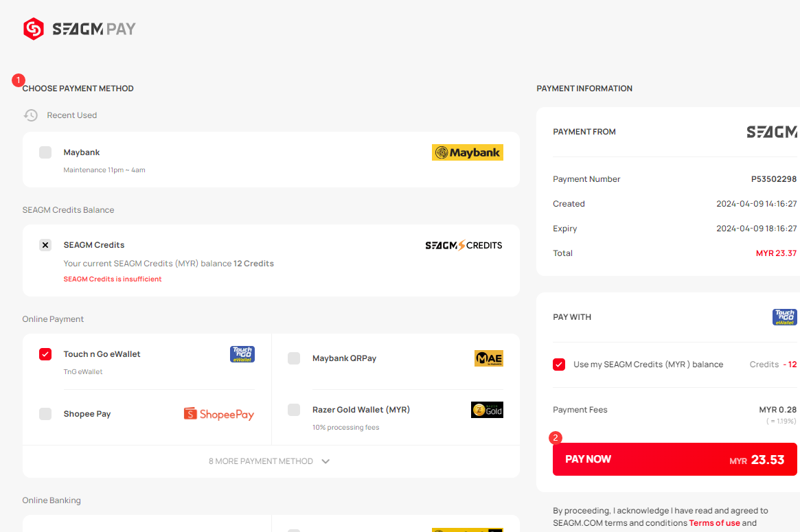Expand 8 More Payment Method list
Viewport: 800px width, 532px height.
click(269, 461)
